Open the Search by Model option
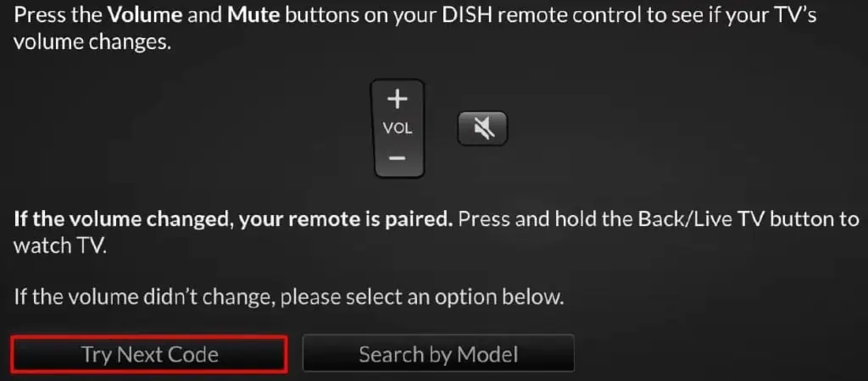Screen dimensions: 868x381 (x=438, y=354)
